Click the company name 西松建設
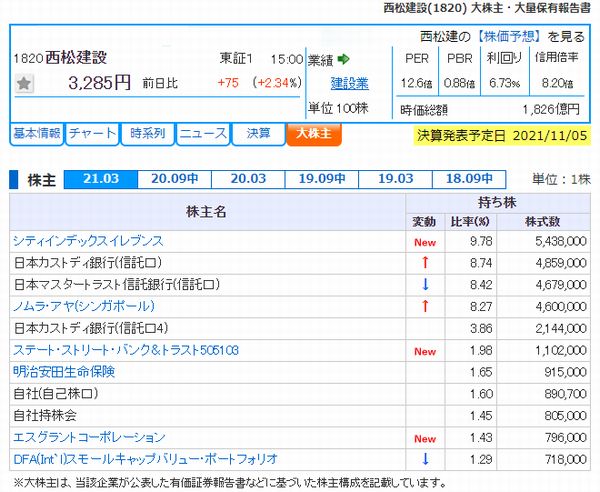The width and height of the screenshot is (600, 492). 76,58
